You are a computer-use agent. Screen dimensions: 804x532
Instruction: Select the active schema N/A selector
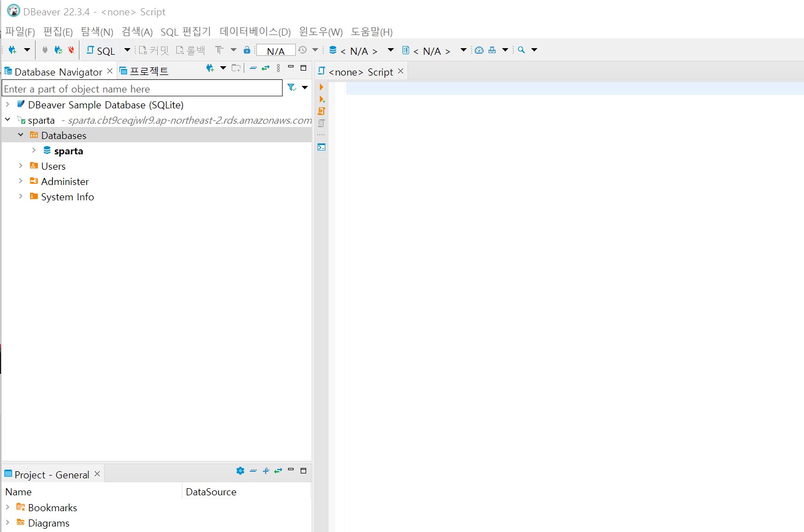(x=427, y=50)
